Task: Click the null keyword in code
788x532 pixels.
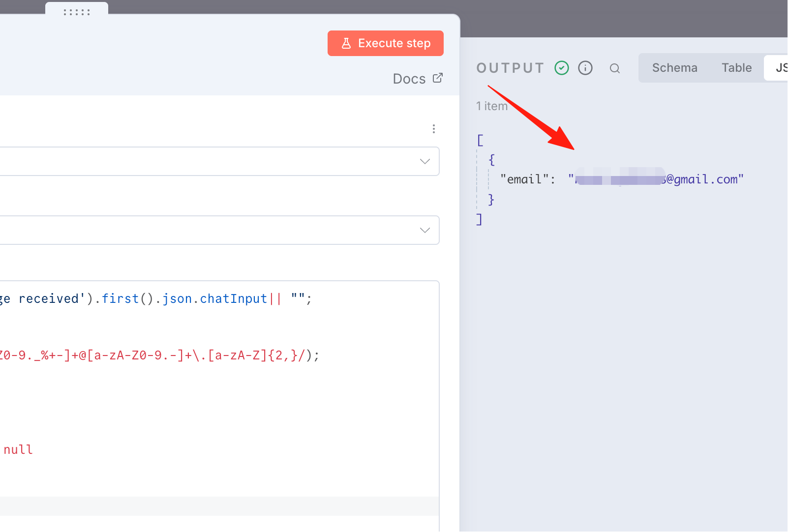Action: coord(18,450)
